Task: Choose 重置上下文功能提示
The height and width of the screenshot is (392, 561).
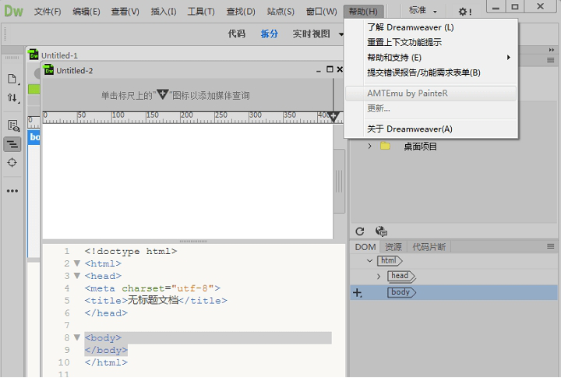Action: [x=431, y=42]
